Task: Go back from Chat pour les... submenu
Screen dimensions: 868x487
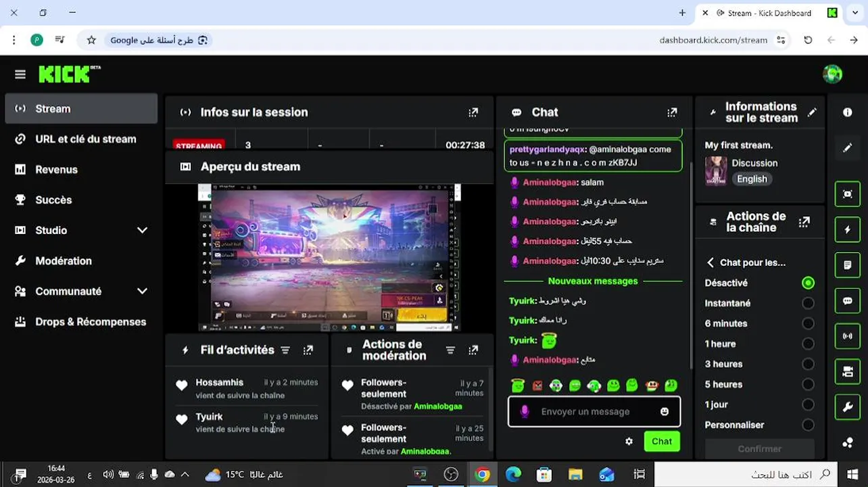Action: tap(710, 262)
